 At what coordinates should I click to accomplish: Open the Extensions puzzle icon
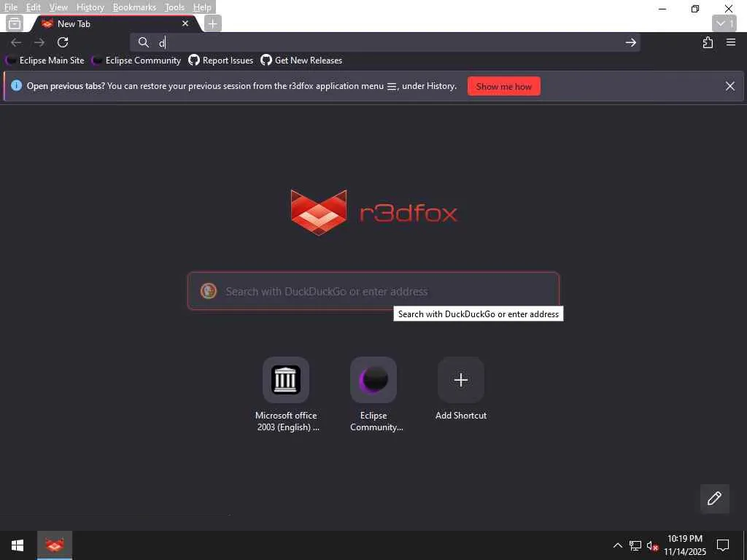708,42
